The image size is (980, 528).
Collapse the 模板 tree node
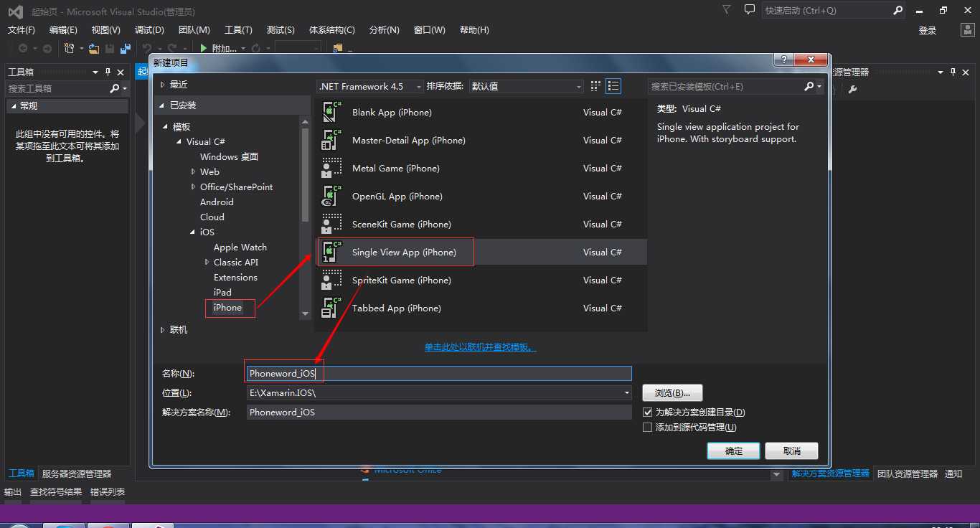[166, 126]
